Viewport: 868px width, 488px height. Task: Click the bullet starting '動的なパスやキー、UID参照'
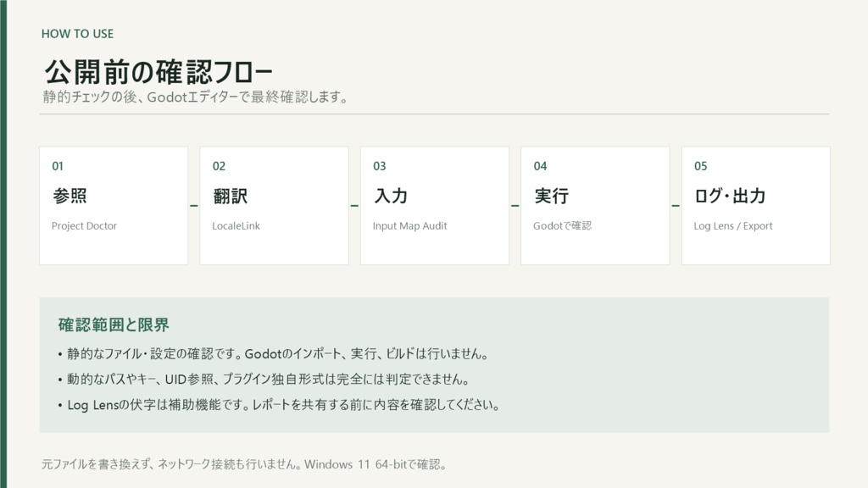(264, 379)
